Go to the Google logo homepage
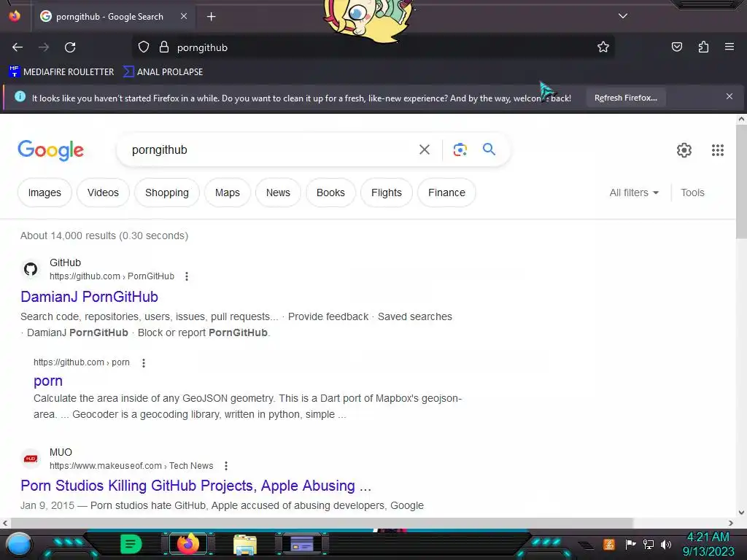 pyautogui.click(x=50, y=150)
